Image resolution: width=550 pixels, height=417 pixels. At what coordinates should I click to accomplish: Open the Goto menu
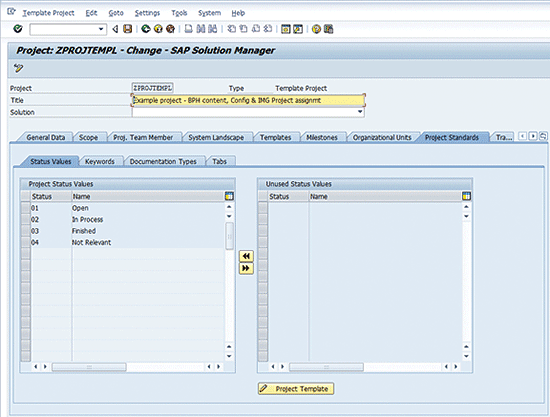[116, 13]
